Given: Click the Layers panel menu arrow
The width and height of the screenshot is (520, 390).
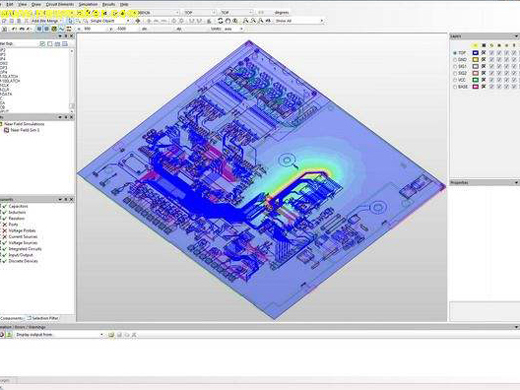Looking at the screenshot, I should point(516,36).
